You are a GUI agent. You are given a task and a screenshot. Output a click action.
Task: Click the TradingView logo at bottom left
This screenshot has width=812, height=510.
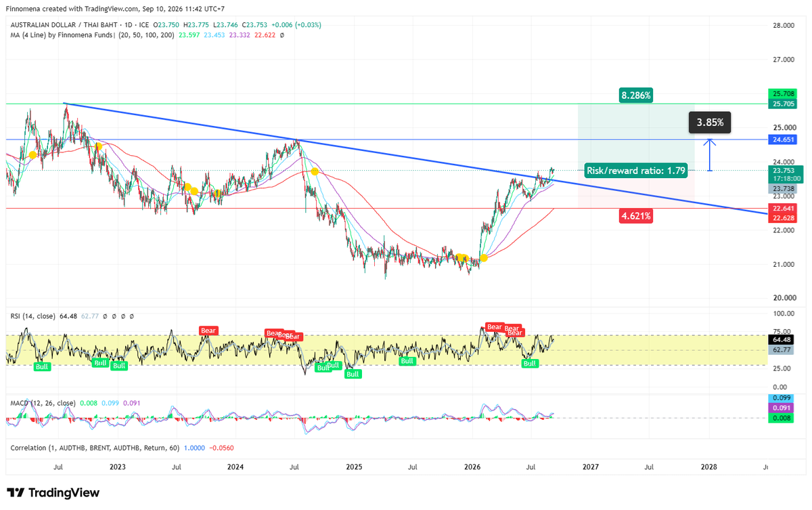(53, 493)
